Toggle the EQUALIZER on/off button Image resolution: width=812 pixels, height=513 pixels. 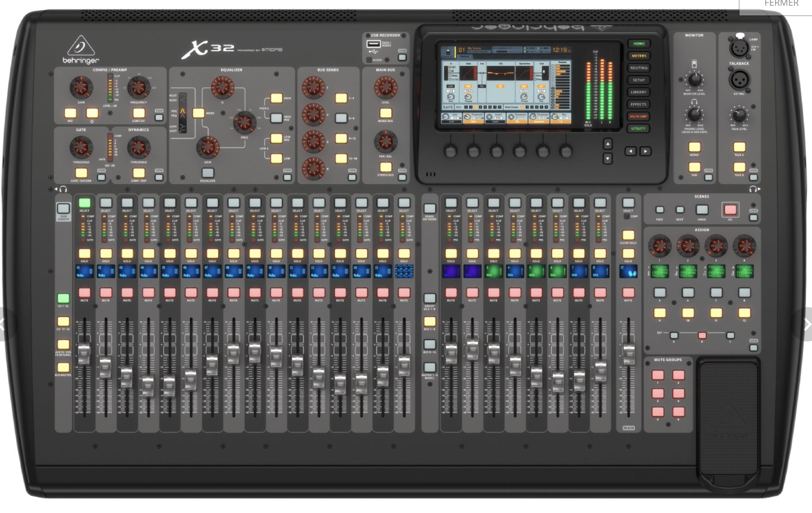208,173
